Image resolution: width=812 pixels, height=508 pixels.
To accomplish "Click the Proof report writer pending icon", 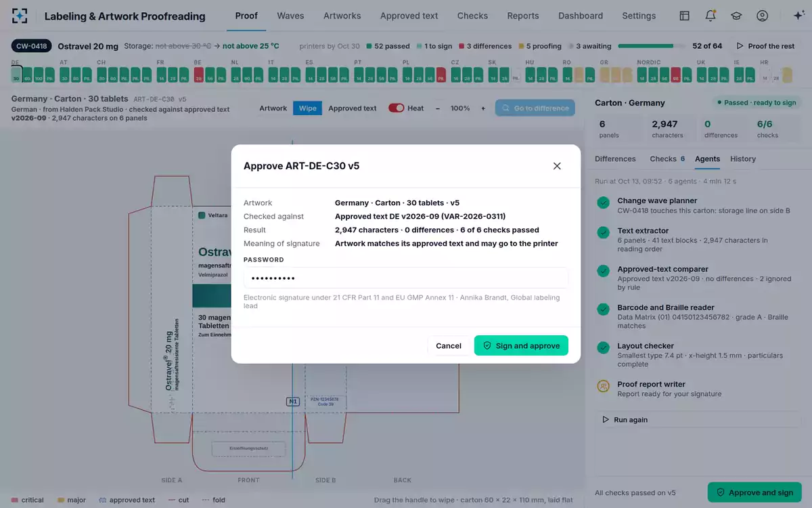I will 604,386.
